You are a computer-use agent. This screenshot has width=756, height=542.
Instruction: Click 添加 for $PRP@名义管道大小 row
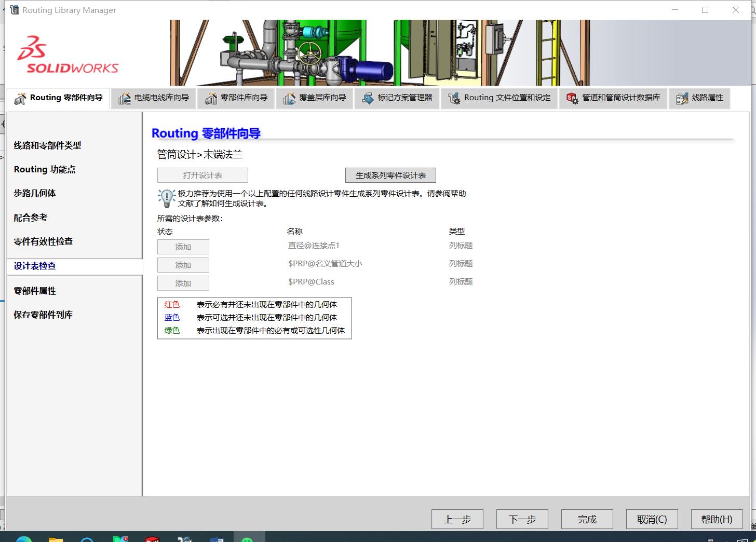click(x=183, y=265)
